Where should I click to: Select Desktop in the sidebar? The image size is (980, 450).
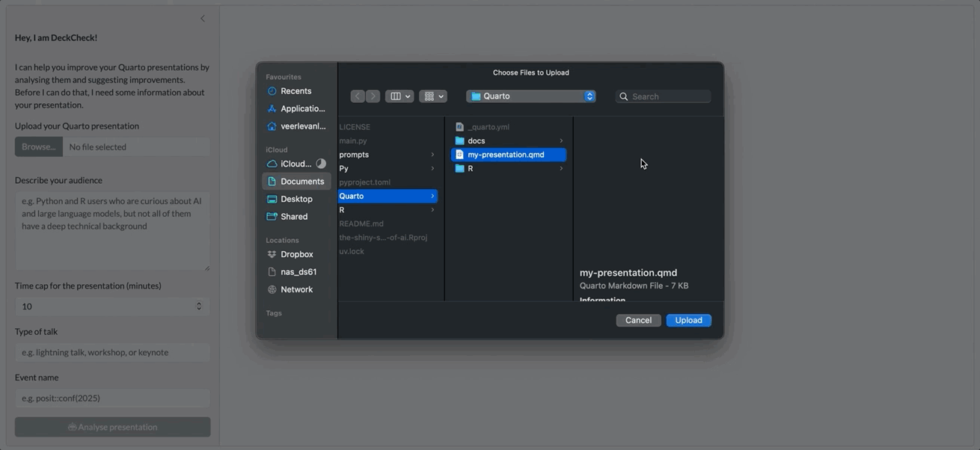tap(296, 199)
